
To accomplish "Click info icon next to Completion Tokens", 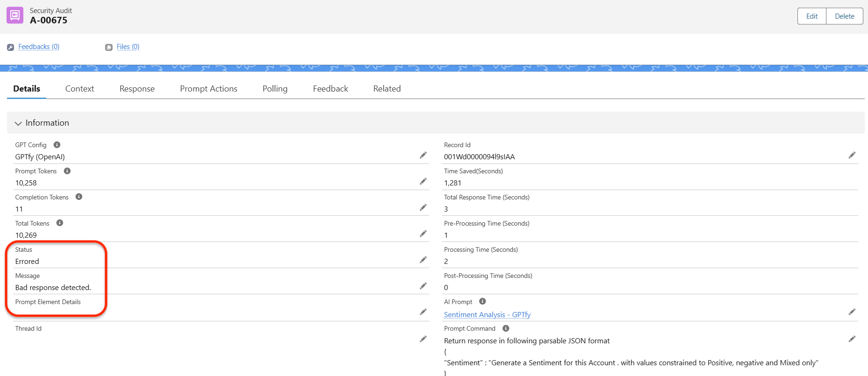I will (79, 197).
